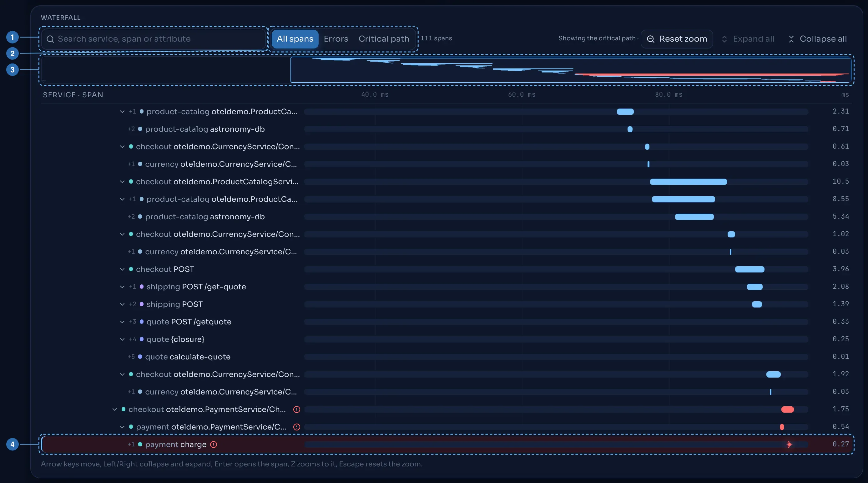Screen dimensions: 868x483
Task: Click the error icon beside payment charge
Action: click(x=214, y=445)
